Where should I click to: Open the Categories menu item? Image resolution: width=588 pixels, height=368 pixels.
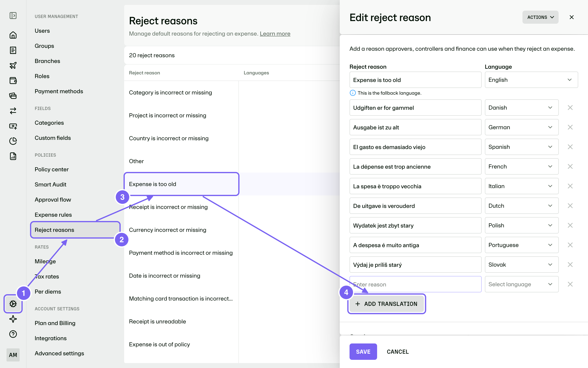pos(49,123)
